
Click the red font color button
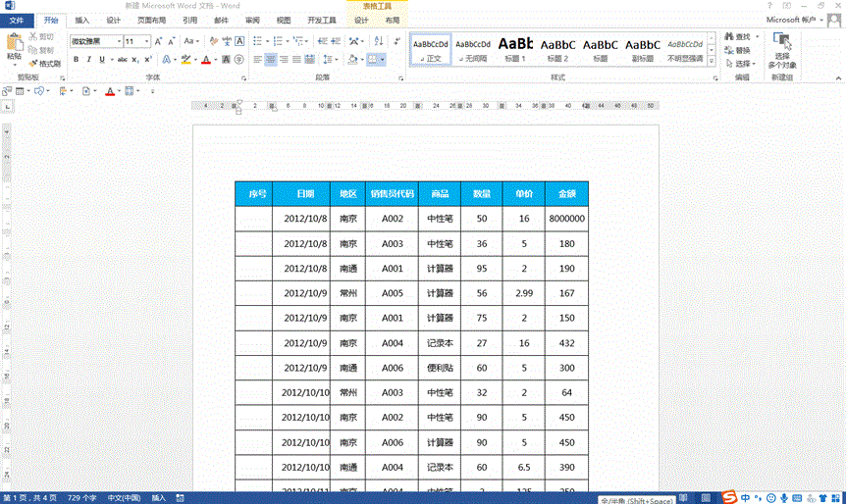(205, 60)
